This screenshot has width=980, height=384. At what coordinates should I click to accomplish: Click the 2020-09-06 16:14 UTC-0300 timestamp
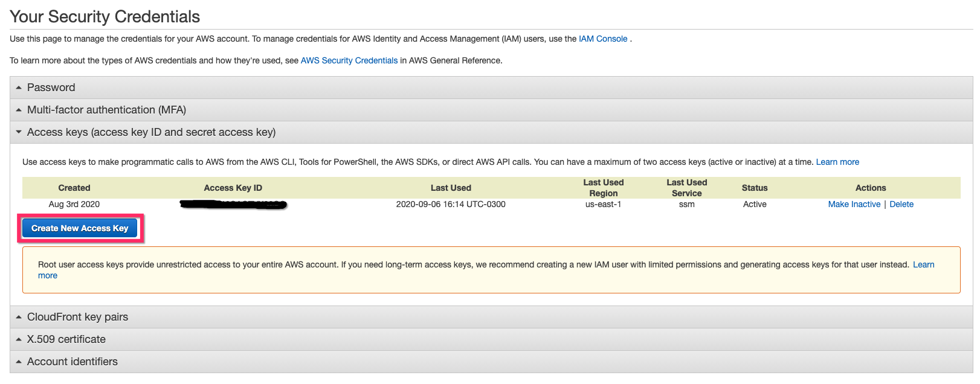[x=451, y=204]
